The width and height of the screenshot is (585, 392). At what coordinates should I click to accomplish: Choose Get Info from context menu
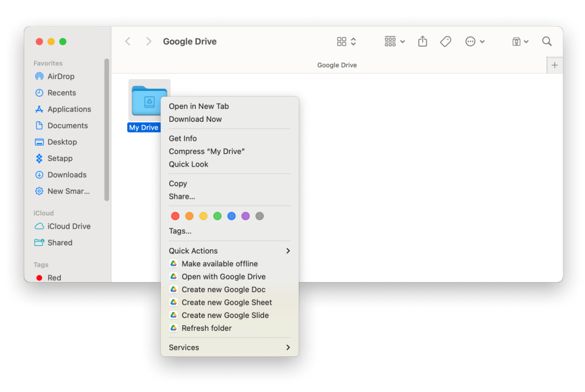coord(183,139)
